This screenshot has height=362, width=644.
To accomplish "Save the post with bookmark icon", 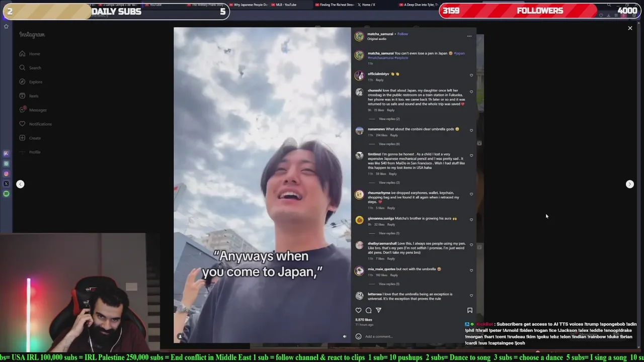I will tap(469, 310).
